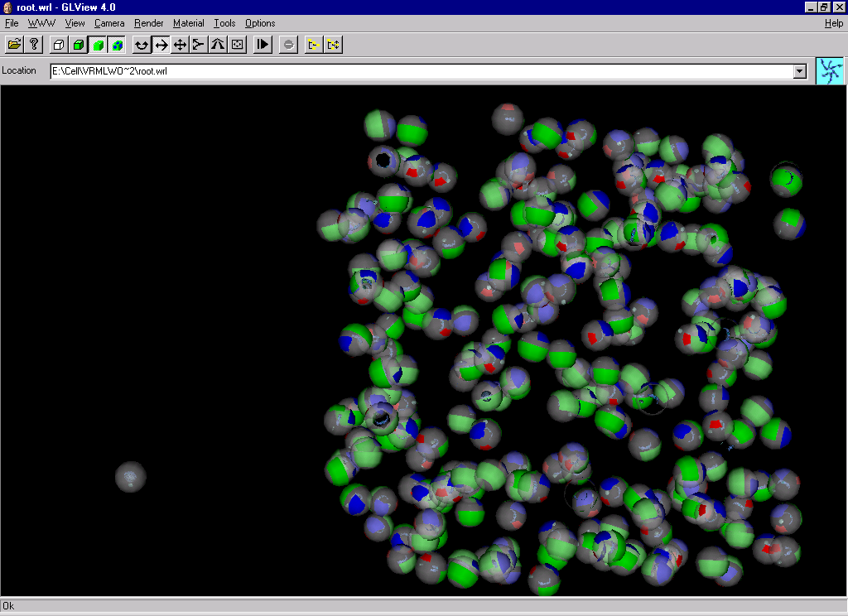The width and height of the screenshot is (848, 616).
Task: Toggle the textured blue-green cube render mode
Action: point(118,45)
